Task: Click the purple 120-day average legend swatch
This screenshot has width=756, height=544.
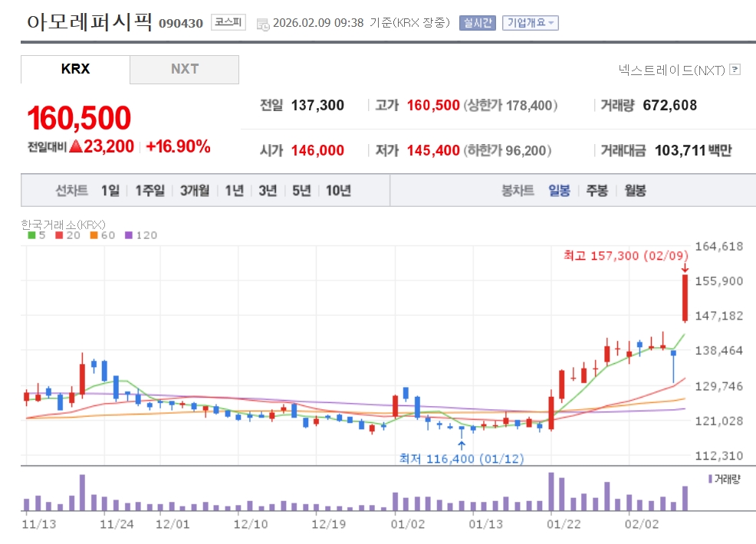Action: point(128,235)
